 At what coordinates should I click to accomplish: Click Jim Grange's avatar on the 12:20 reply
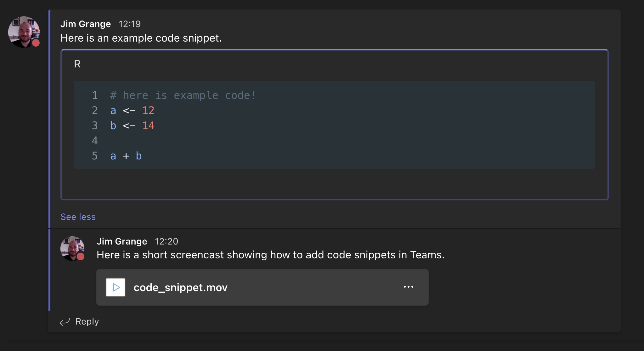72,248
